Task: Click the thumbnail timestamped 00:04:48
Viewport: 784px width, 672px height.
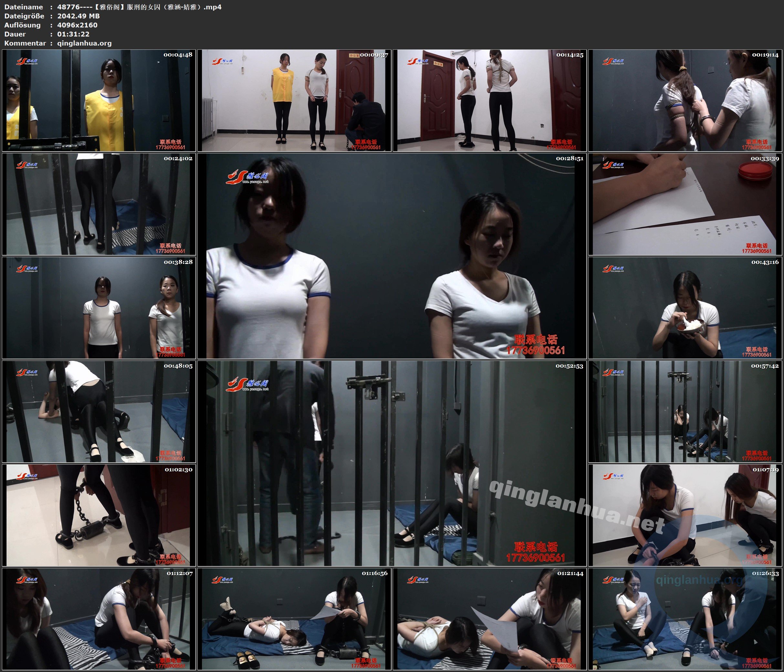Action: point(99,101)
